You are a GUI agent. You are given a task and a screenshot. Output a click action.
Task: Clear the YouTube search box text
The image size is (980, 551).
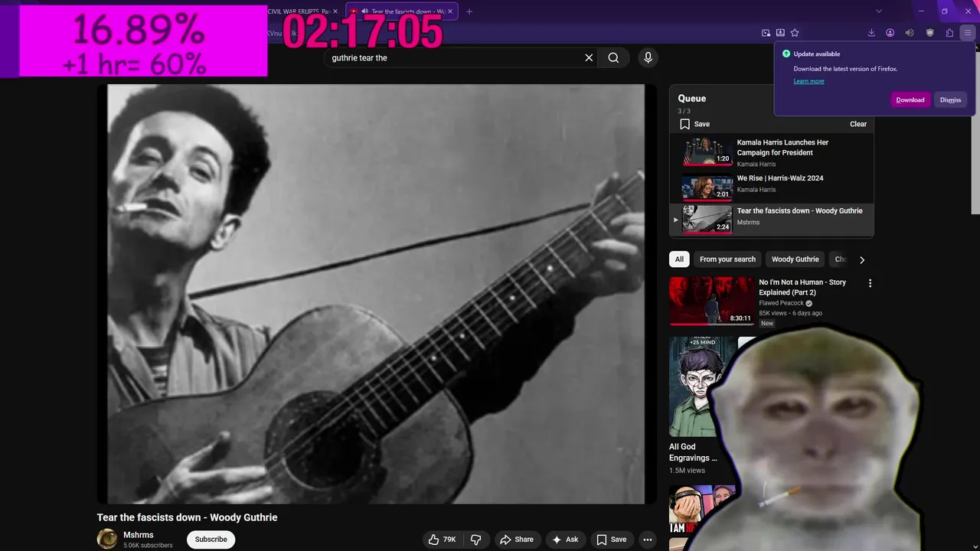[x=589, y=57]
